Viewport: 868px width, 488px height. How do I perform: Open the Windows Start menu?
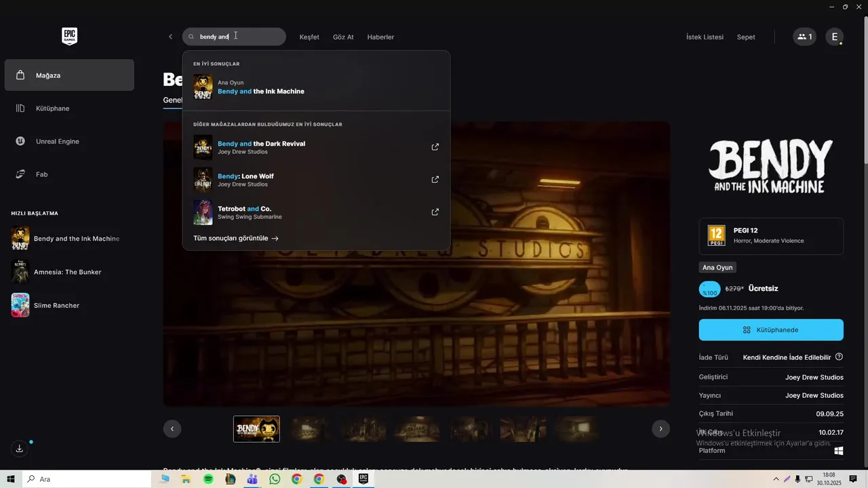[11, 479]
